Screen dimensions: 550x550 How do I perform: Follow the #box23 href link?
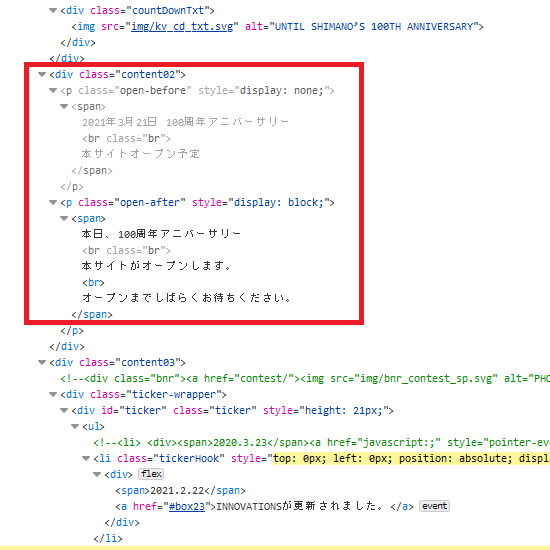tap(187, 507)
